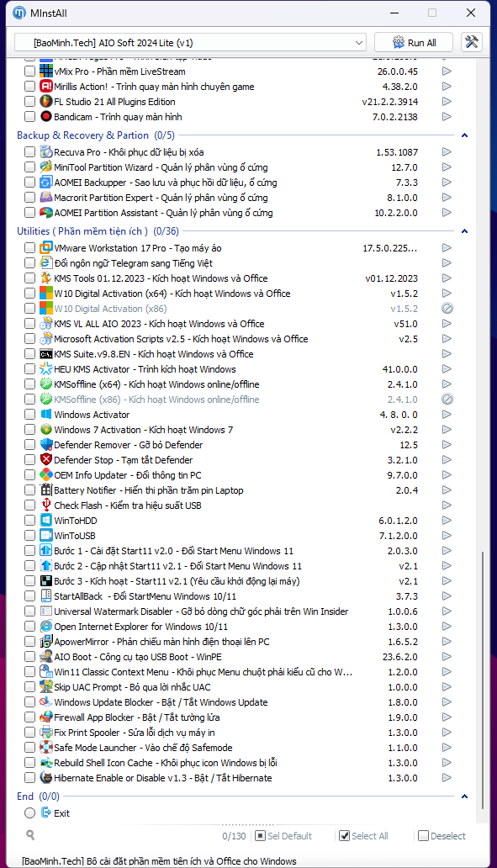Click the MiniTool Partition Wizard icon
The width and height of the screenshot is (497, 868).
(46, 167)
